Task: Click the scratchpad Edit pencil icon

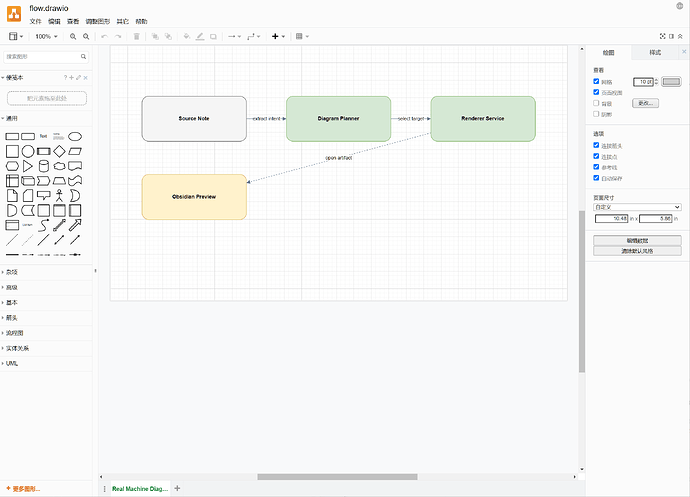Action: point(78,77)
